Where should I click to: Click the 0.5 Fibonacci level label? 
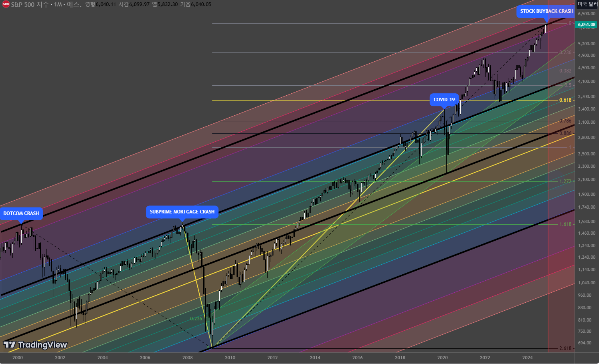tap(568, 85)
